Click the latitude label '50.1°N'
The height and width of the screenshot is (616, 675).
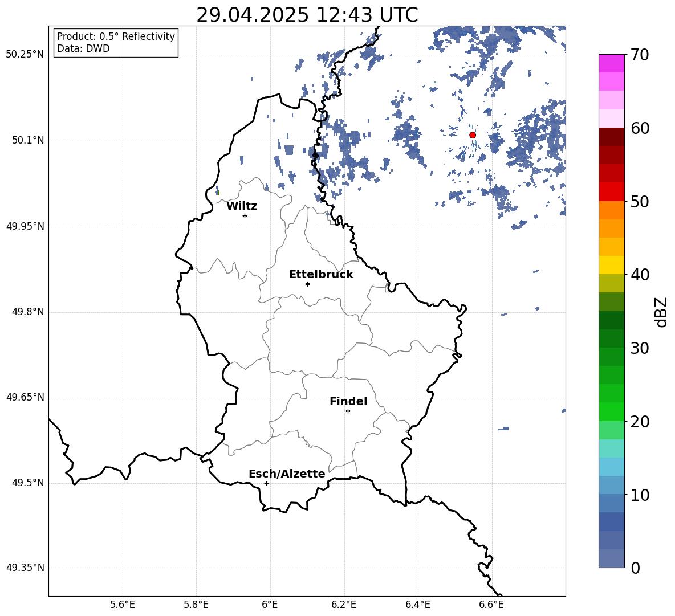[x=27, y=141]
